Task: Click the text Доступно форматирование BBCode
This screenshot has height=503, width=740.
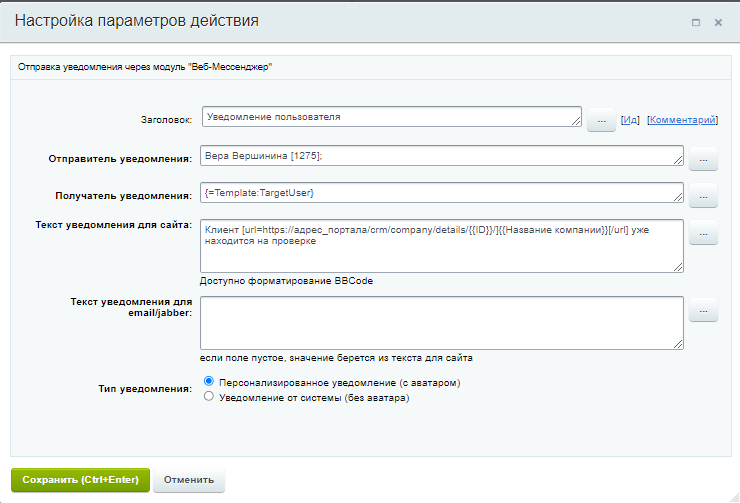Action: pos(286,281)
